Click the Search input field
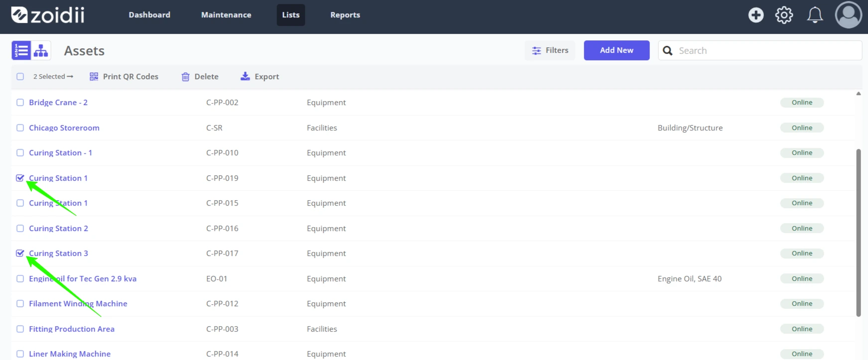The height and width of the screenshot is (360, 868). tap(760, 50)
